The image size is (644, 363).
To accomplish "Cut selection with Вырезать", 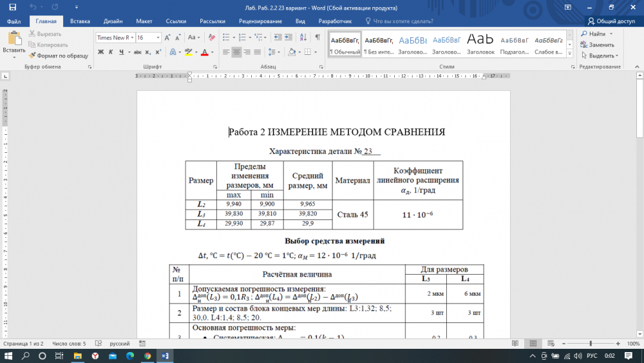I will pos(45,34).
